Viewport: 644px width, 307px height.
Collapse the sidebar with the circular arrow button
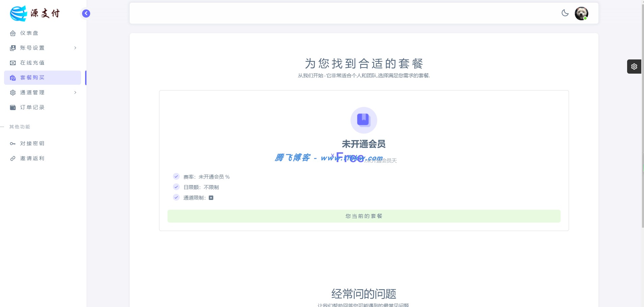(85, 13)
